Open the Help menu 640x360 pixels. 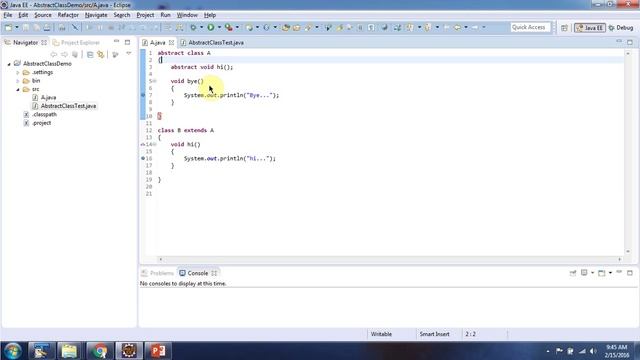click(210, 15)
